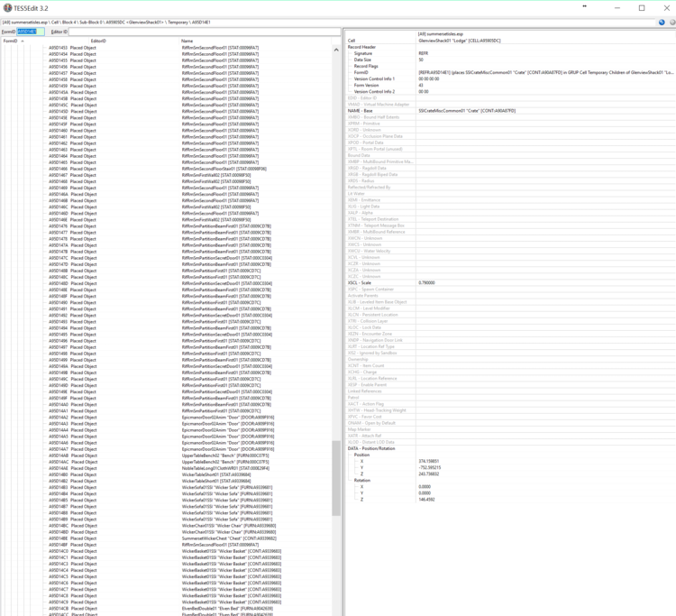The image size is (676, 616).
Task: Click the Map Marker row in record view
Action: pos(510,429)
